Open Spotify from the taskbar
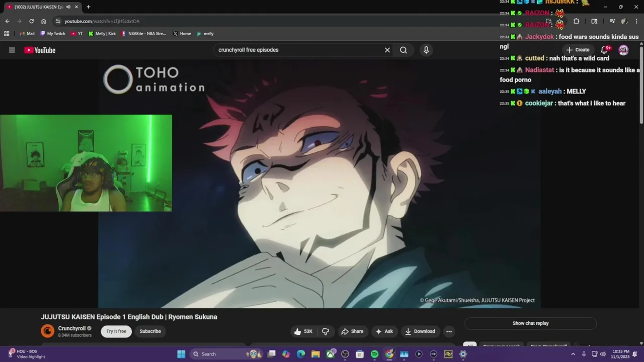The width and height of the screenshot is (644, 362). (374, 354)
